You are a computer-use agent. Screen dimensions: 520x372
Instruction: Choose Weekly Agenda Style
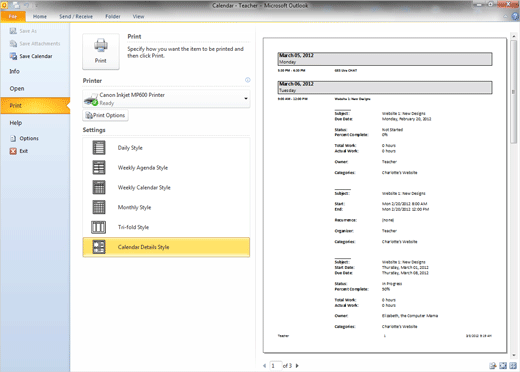(166, 168)
